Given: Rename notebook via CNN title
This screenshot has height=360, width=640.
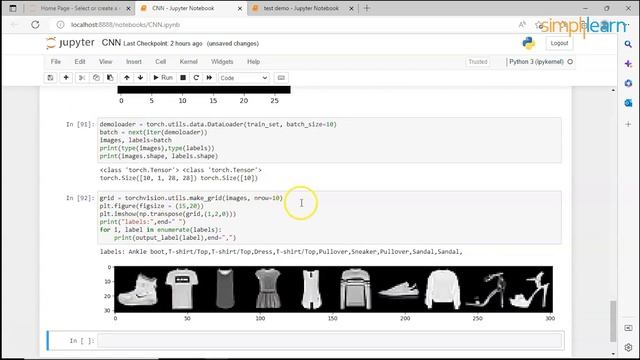Looking at the screenshot, I should pos(111,43).
